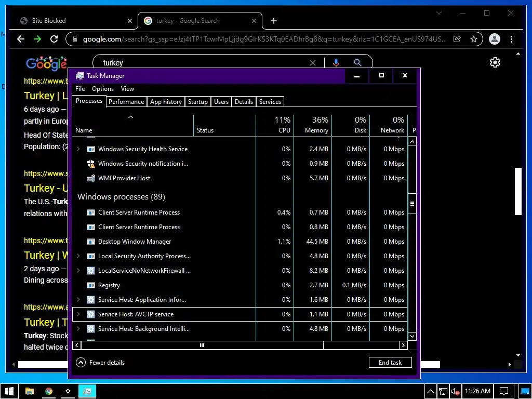Expand Local Security Authority Process row
532x399 pixels.
(x=78, y=256)
